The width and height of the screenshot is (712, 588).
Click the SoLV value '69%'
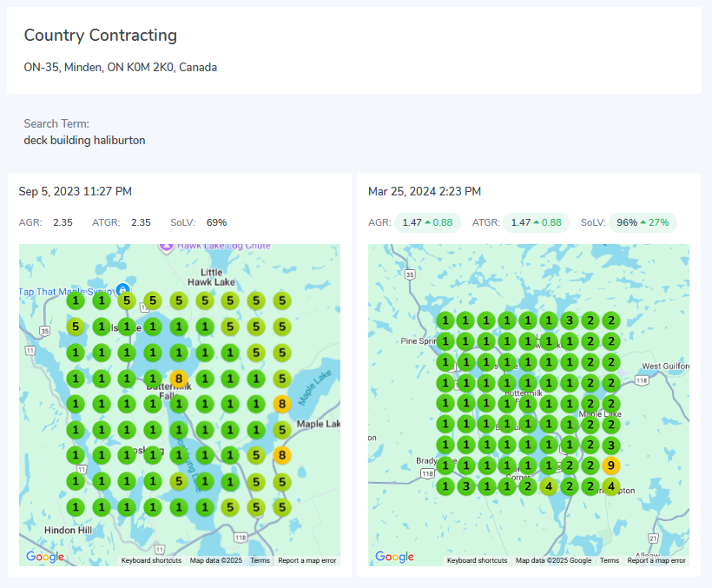(216, 222)
